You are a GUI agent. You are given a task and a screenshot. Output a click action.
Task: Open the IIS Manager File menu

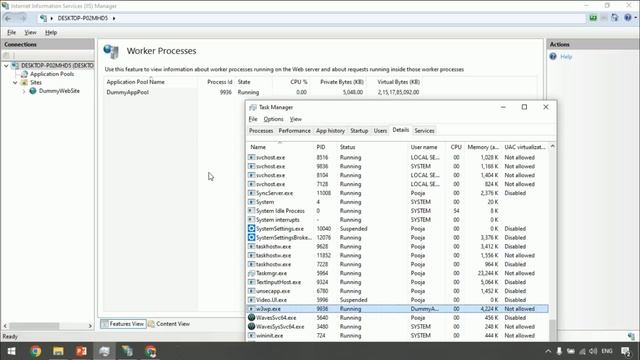coord(11,32)
